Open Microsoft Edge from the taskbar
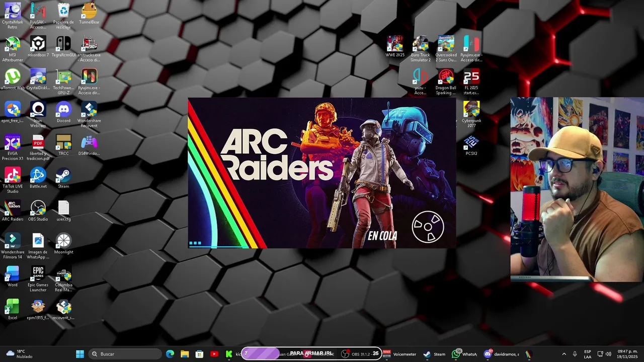The width and height of the screenshot is (644, 362). (x=170, y=354)
